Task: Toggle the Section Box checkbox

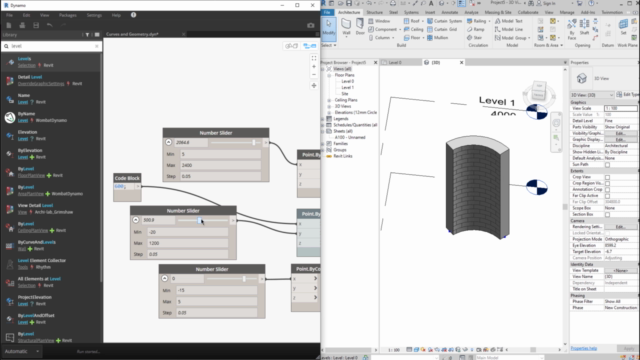Action: [x=607, y=215]
